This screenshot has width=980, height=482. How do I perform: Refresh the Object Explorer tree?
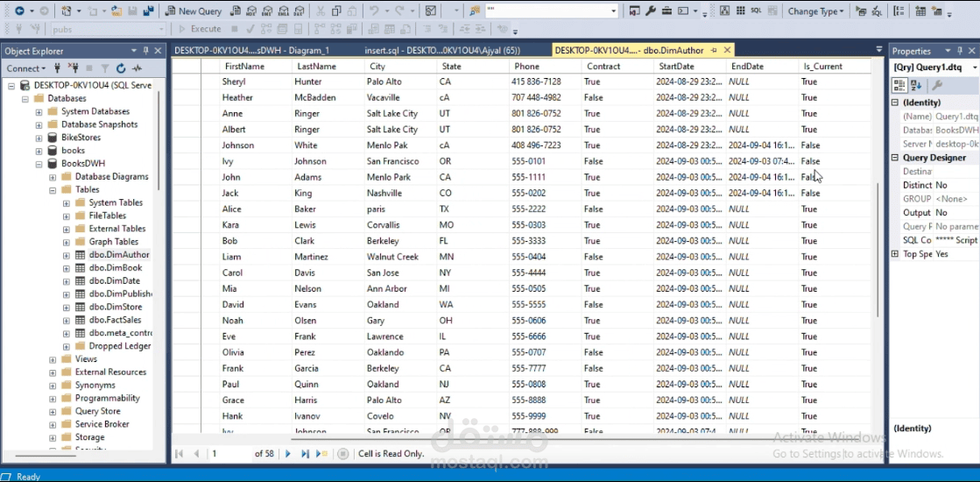point(121,68)
